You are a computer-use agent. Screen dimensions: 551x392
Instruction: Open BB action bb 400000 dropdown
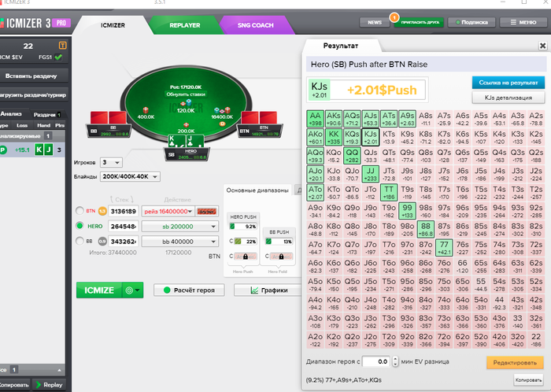click(x=180, y=242)
